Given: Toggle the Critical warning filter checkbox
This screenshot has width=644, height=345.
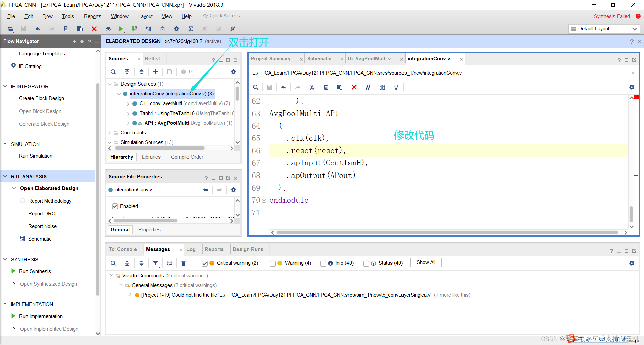Looking at the screenshot, I should pos(205,263).
